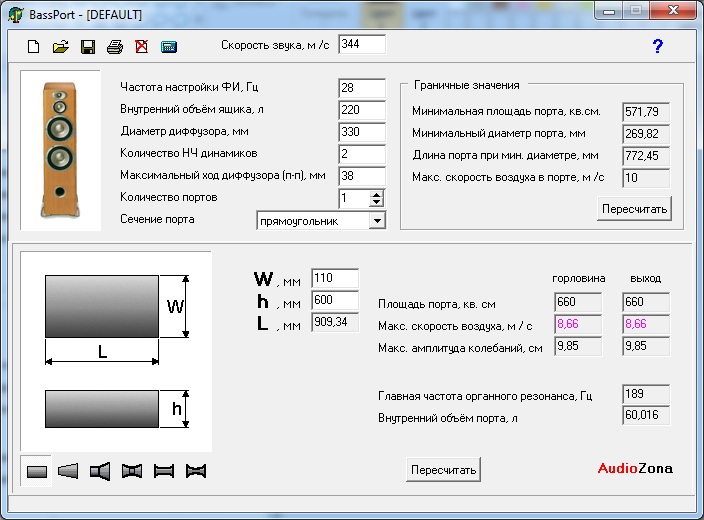Edit the Скорость звука field
704x520 pixels.
[x=362, y=44]
